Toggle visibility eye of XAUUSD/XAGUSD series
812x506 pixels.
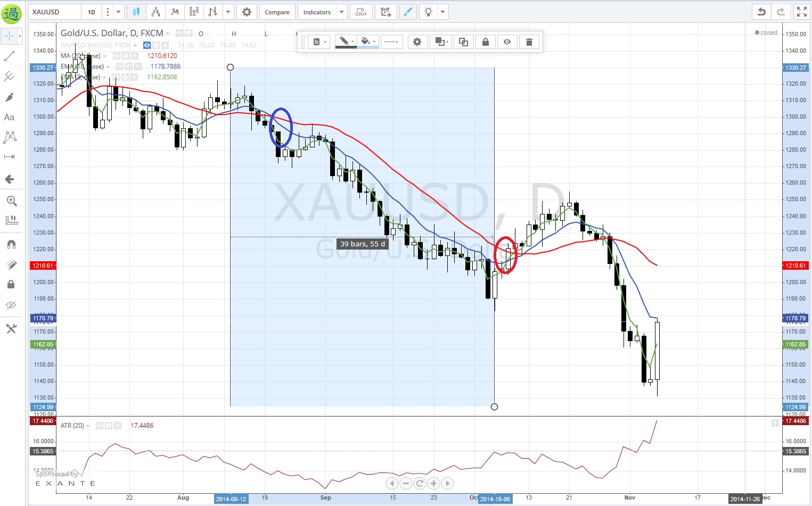coord(147,45)
